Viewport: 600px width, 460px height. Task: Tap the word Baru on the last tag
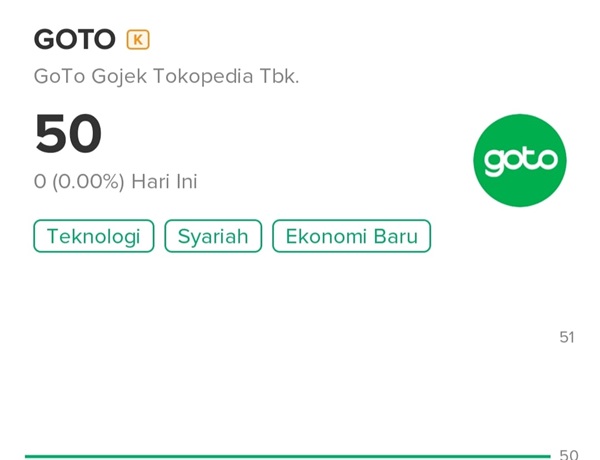(396, 236)
